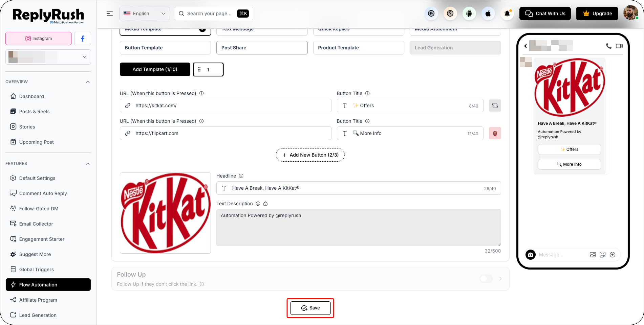The width and height of the screenshot is (644, 325).
Task: Edit the flipkart.com URL field
Action: click(x=226, y=133)
